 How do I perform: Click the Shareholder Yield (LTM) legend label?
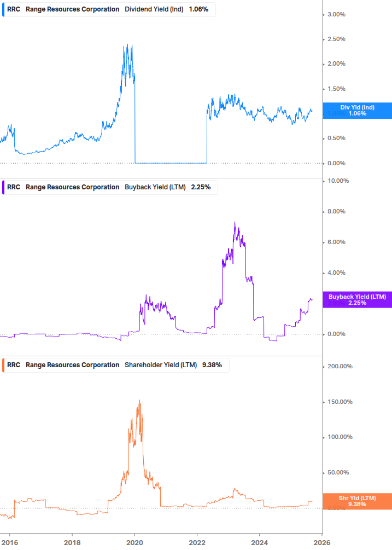160,365
